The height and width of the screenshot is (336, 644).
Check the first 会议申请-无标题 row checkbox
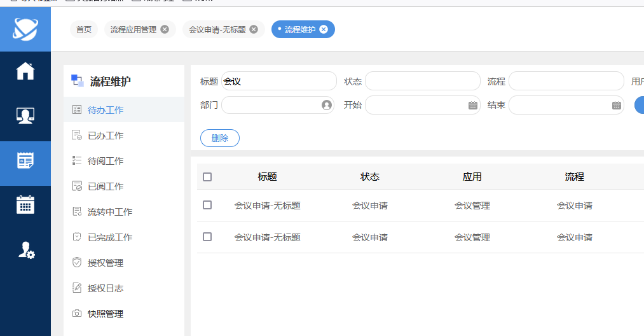tap(207, 205)
